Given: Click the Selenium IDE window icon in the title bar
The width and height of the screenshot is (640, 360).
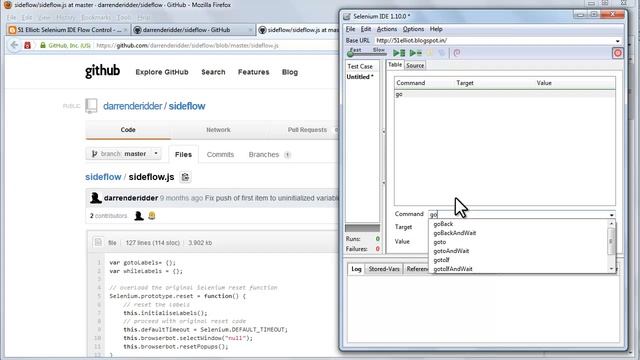Looking at the screenshot, I should (x=347, y=16).
